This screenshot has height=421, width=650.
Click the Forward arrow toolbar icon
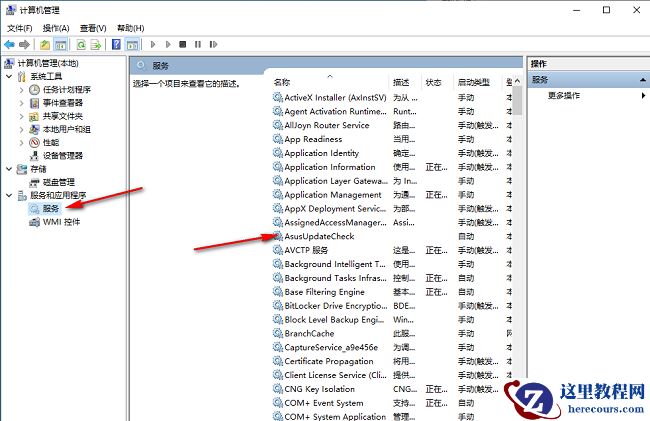24,44
